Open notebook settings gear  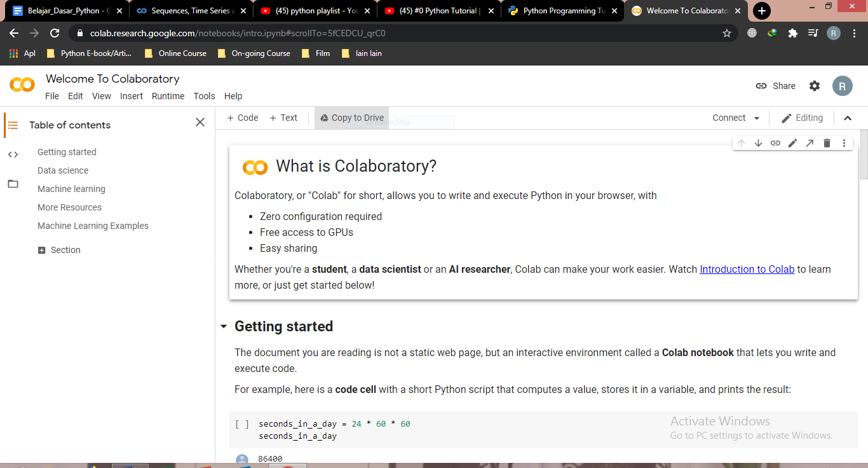(815, 85)
